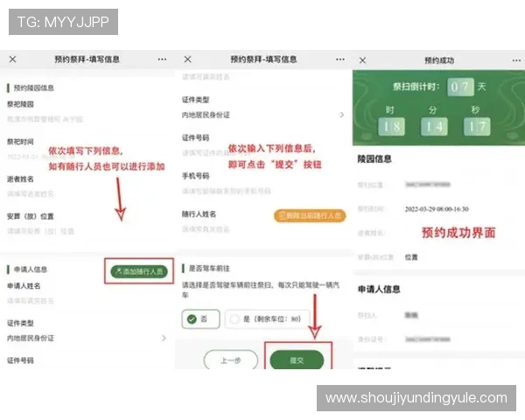Click the 证件号码 input on second screen

(214, 153)
